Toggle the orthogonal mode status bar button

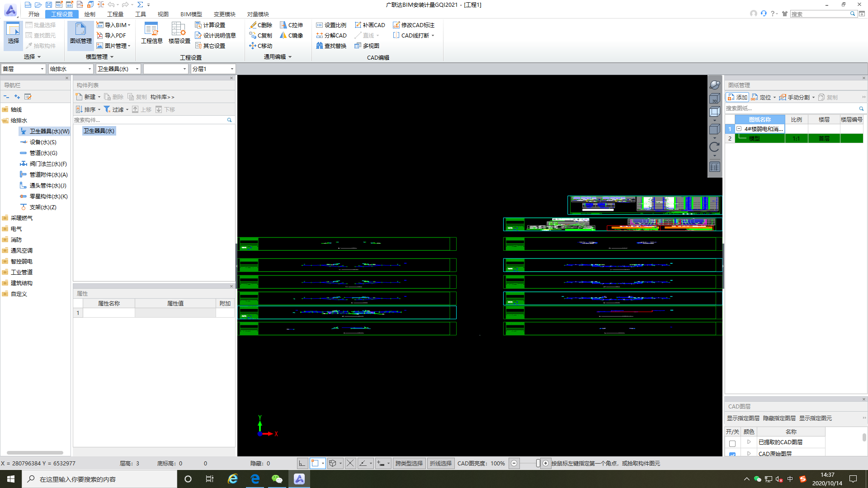point(302,463)
